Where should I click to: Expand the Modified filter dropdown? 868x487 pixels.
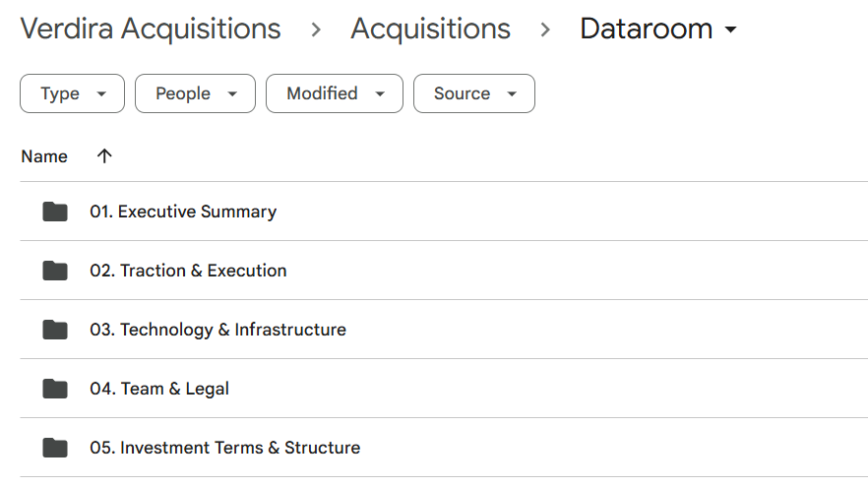pyautogui.click(x=334, y=93)
